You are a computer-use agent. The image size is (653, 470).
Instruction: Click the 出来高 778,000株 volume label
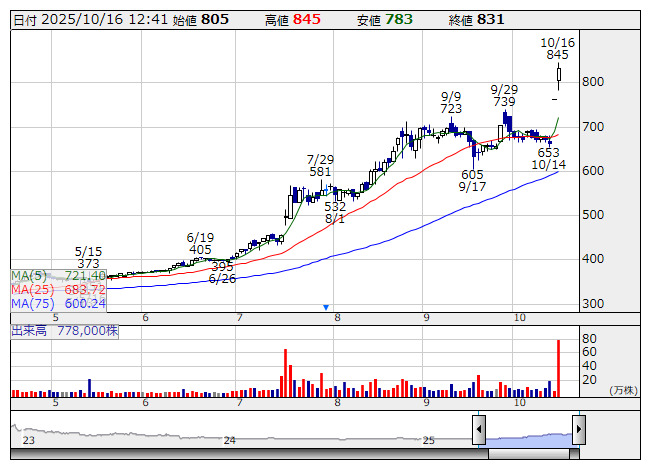click(x=65, y=331)
